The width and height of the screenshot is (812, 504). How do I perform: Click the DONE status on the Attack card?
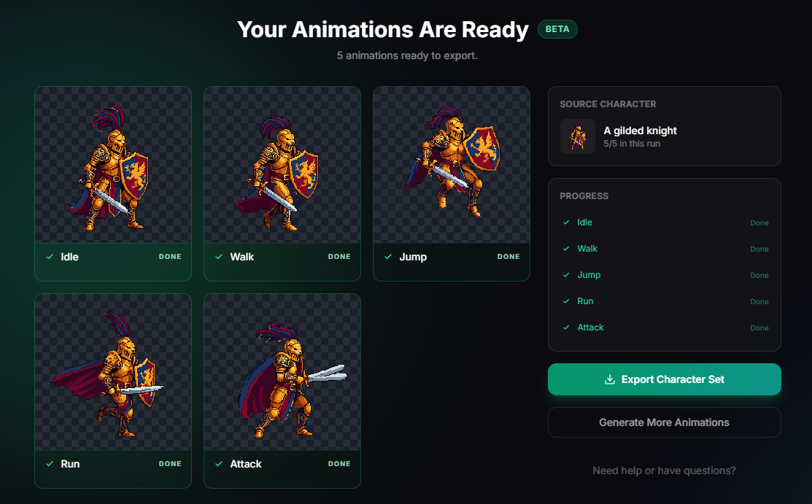pyautogui.click(x=339, y=464)
